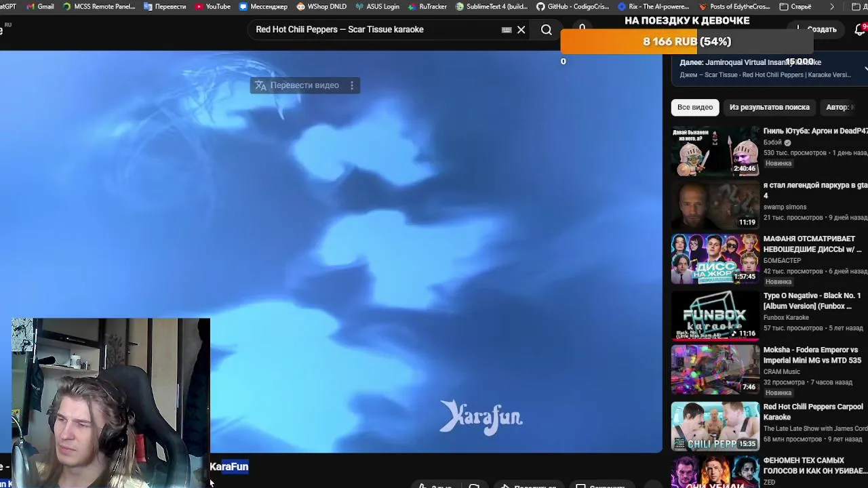
Task: Open the parkour gta 4 video thumbnail
Action: click(715, 205)
